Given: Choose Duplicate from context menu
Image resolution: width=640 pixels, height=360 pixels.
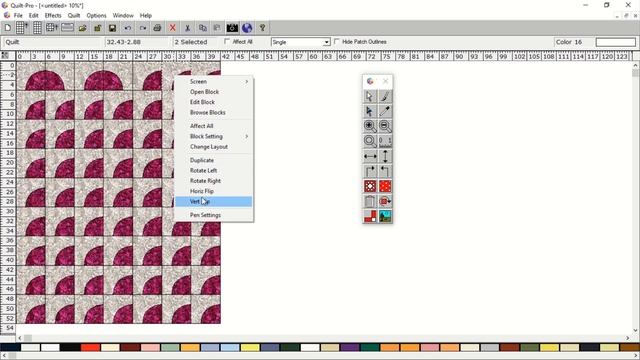Looking at the screenshot, I should [x=213, y=160].
